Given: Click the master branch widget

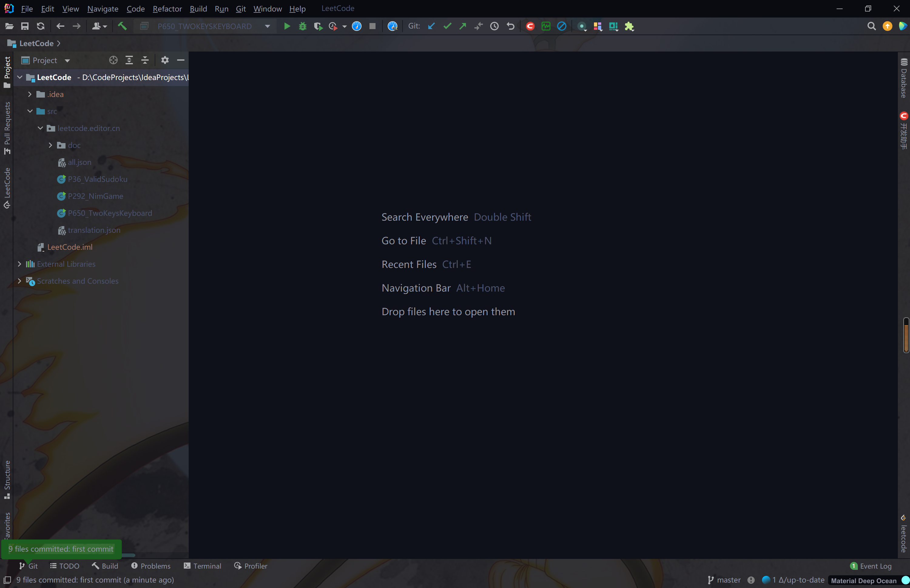Looking at the screenshot, I should (724, 580).
